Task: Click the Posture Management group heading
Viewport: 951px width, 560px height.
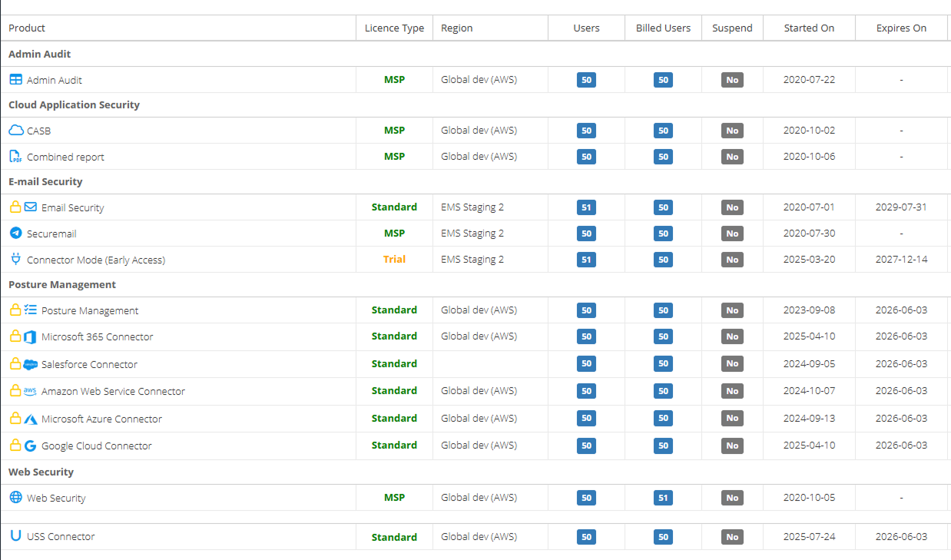Action: point(62,284)
